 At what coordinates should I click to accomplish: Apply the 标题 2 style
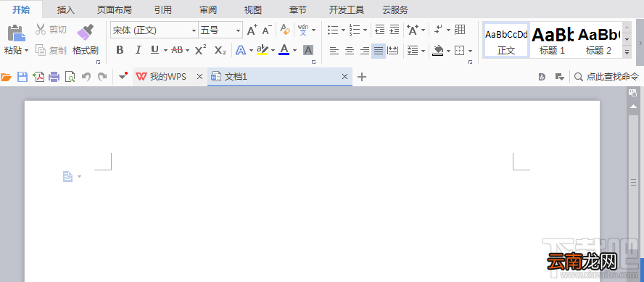pyautogui.click(x=598, y=40)
